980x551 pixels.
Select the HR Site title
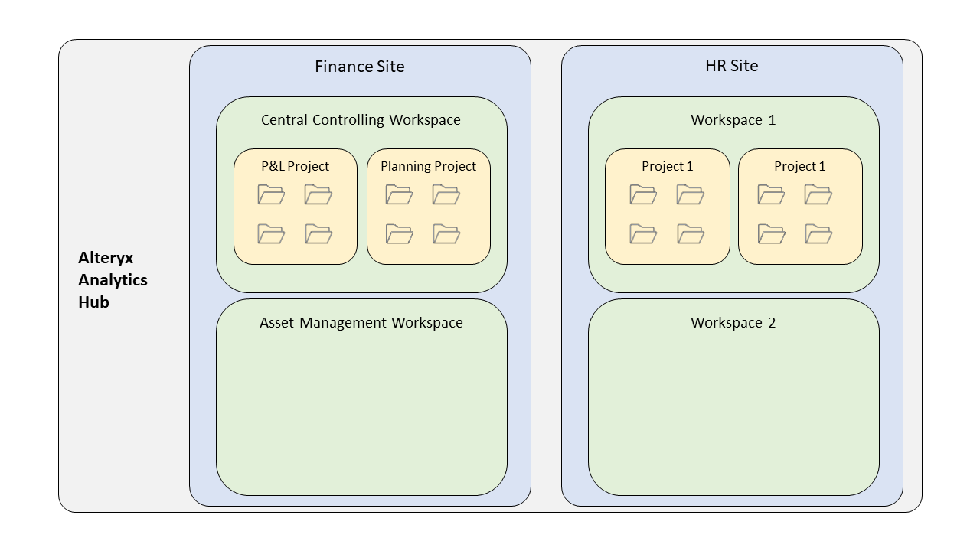pyautogui.click(x=732, y=66)
